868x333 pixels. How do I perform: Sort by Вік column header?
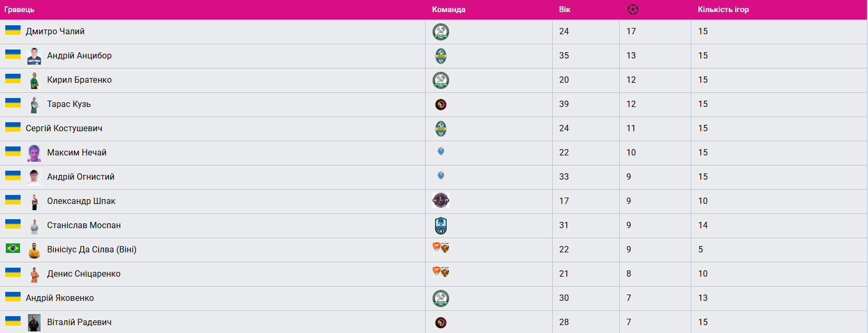(x=565, y=9)
